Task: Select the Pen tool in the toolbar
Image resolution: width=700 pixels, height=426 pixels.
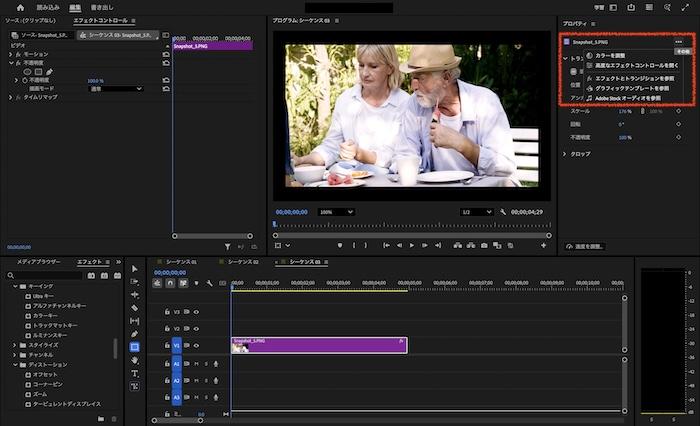Action: click(135, 333)
